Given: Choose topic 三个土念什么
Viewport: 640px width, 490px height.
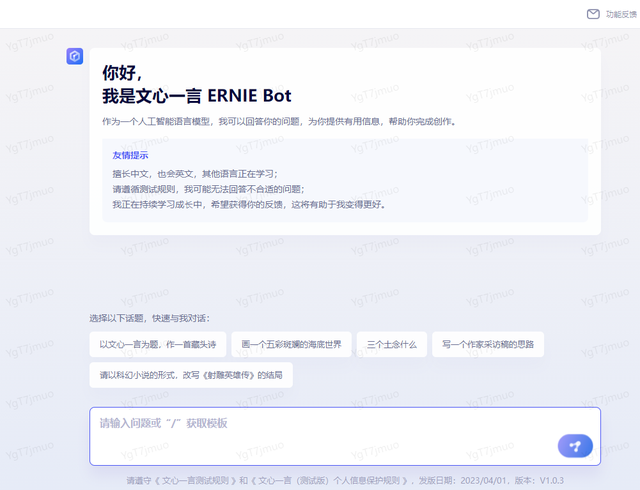Looking at the screenshot, I should [x=392, y=344].
